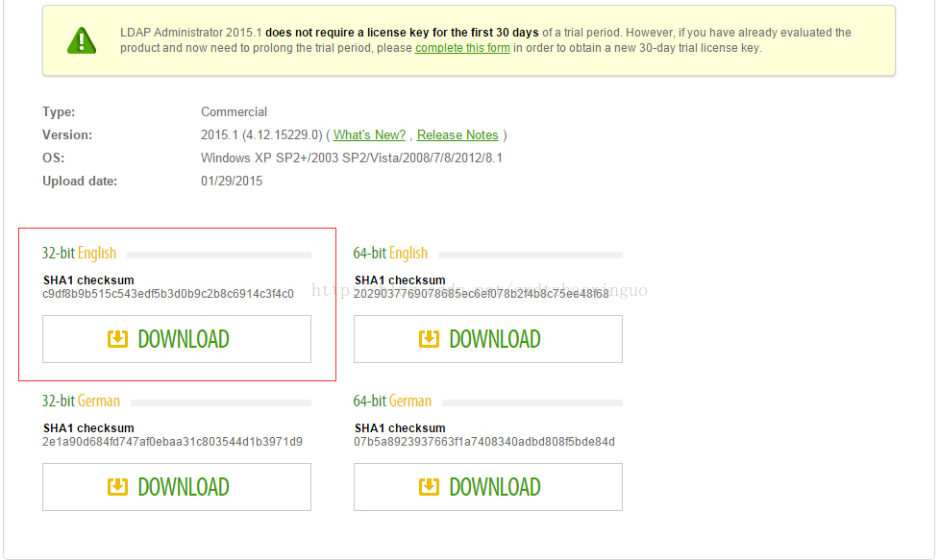The width and height of the screenshot is (940, 560).
Task: Click SHA1 checksum label under 64-bit German
Action: coord(400,428)
